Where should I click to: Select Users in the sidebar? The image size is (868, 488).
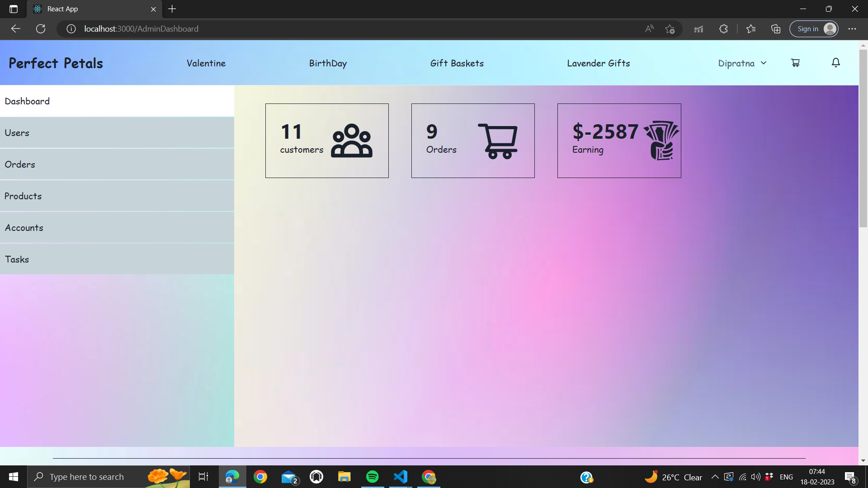click(x=17, y=133)
